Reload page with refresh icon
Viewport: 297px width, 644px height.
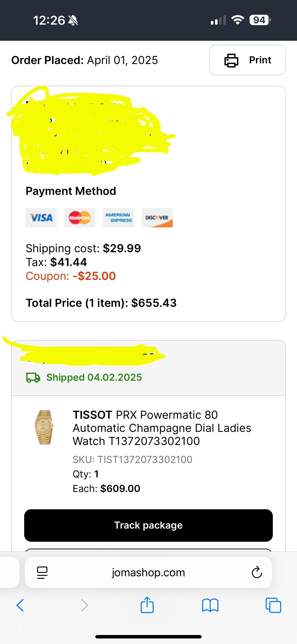tap(257, 572)
